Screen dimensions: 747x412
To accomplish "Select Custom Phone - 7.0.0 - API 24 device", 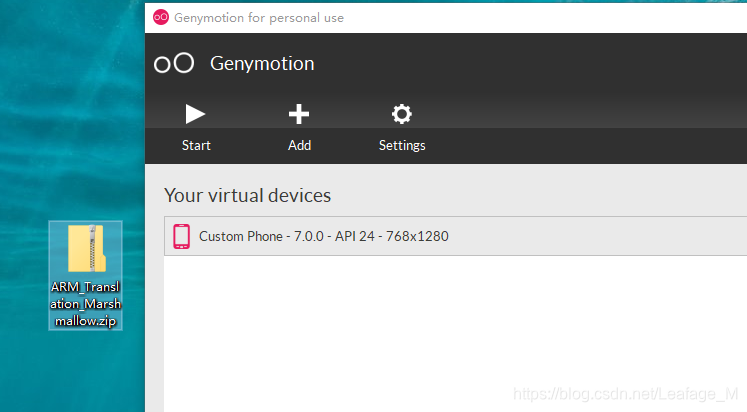I will click(455, 236).
